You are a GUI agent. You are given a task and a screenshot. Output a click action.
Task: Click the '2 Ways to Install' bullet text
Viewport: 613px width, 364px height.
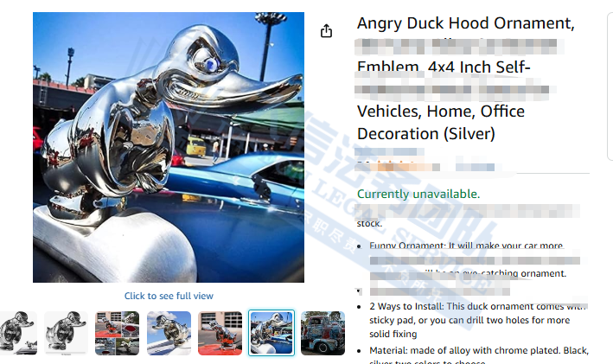(x=479, y=320)
